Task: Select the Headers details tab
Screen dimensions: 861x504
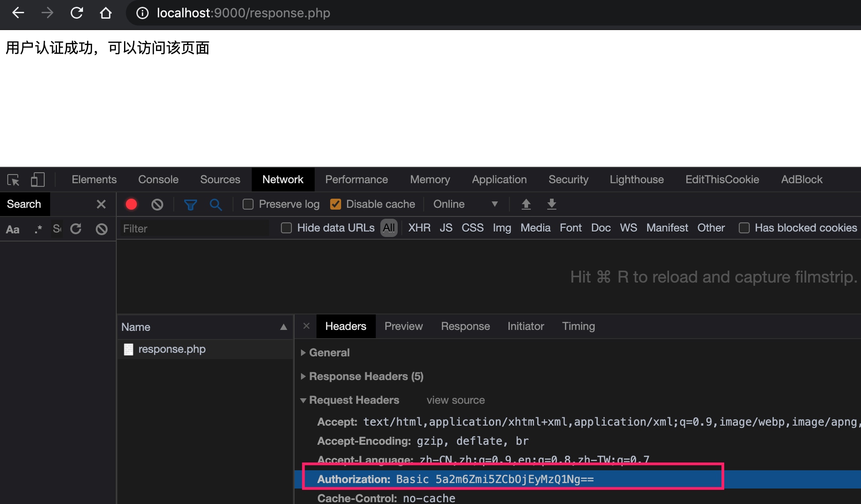Action: tap(346, 326)
